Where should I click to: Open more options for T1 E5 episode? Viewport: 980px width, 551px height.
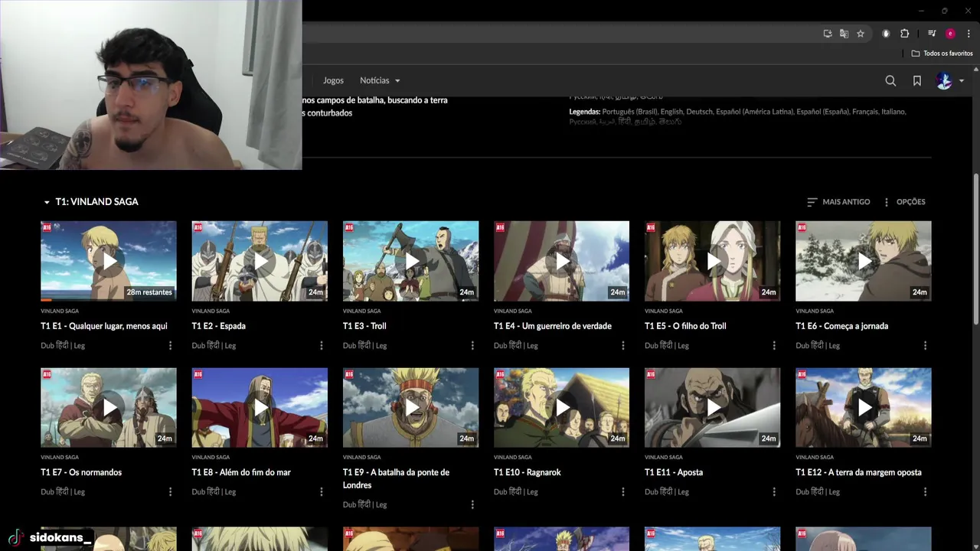click(774, 346)
